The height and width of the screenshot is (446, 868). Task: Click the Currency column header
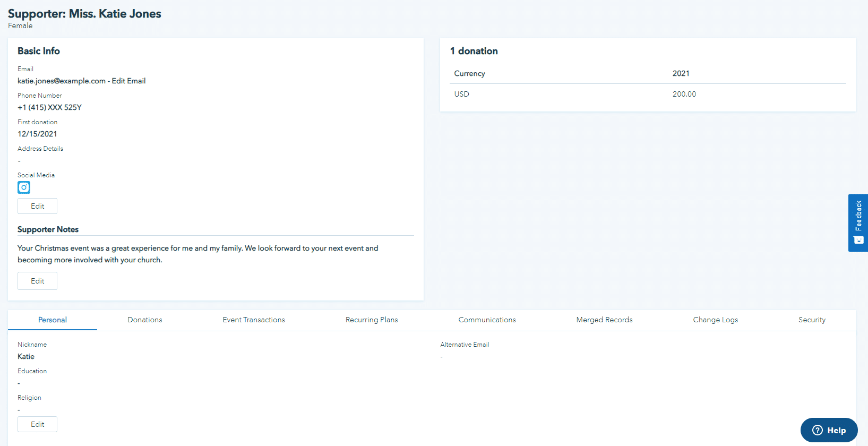[469, 73]
